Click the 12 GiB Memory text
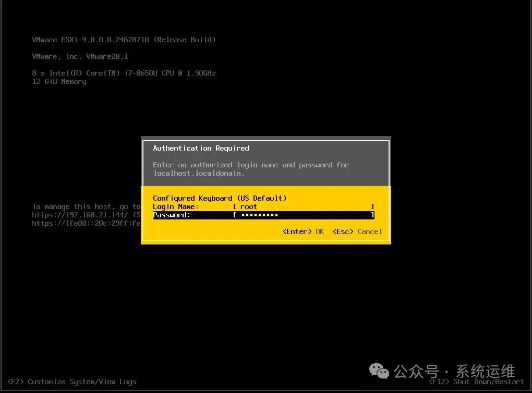532x393 pixels. pos(59,82)
